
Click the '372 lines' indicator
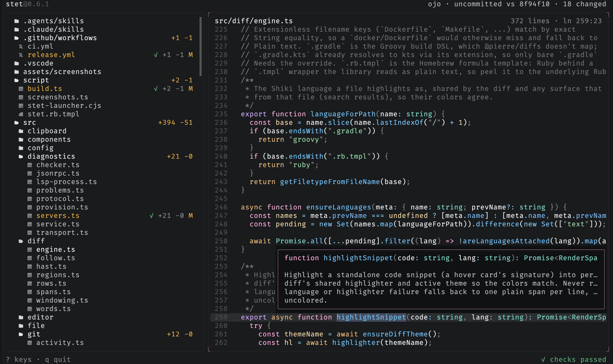[x=530, y=21]
